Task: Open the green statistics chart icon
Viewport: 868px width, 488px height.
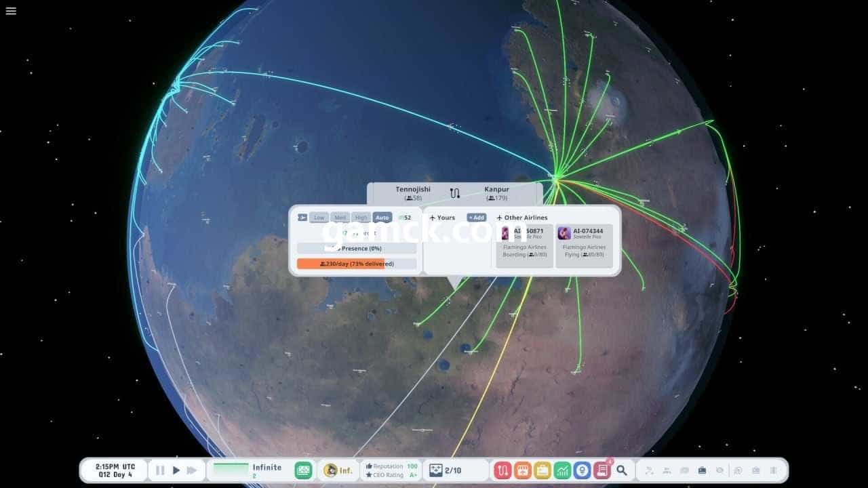Action: point(562,470)
